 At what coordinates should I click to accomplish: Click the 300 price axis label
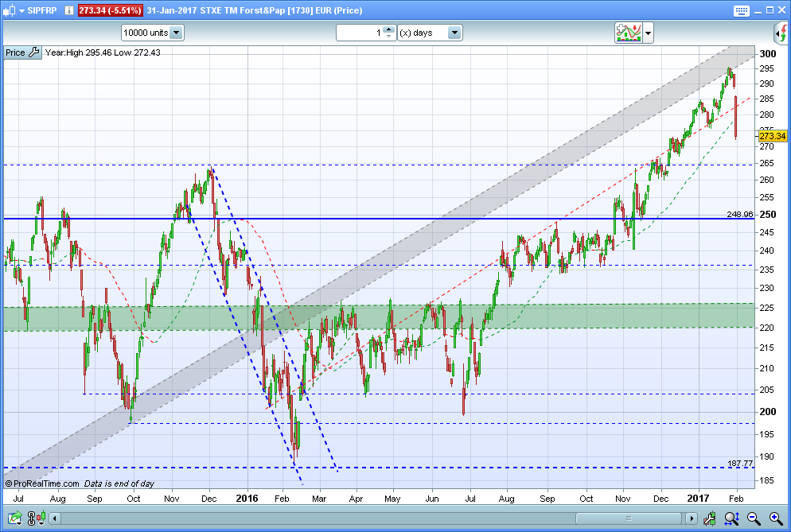point(768,54)
